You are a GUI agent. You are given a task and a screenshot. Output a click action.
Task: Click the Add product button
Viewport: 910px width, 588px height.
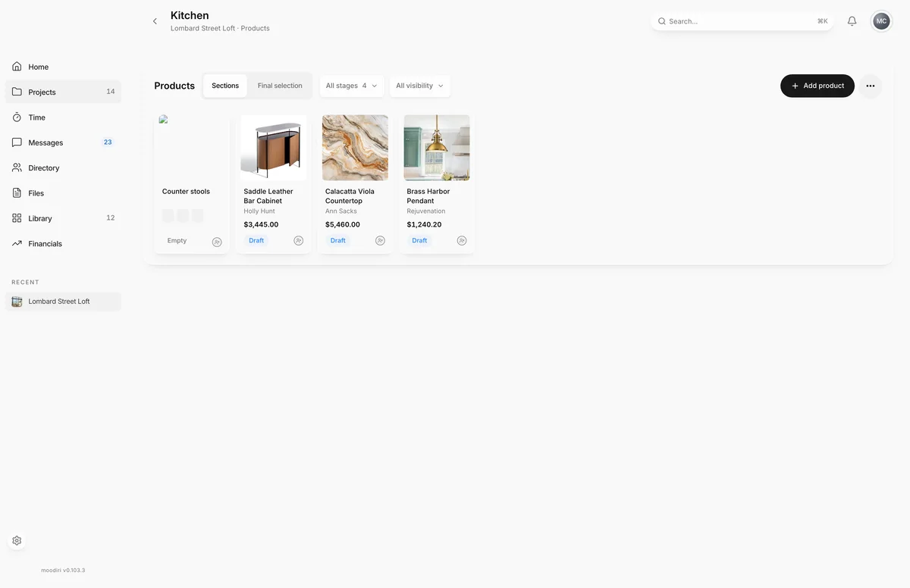tap(817, 86)
